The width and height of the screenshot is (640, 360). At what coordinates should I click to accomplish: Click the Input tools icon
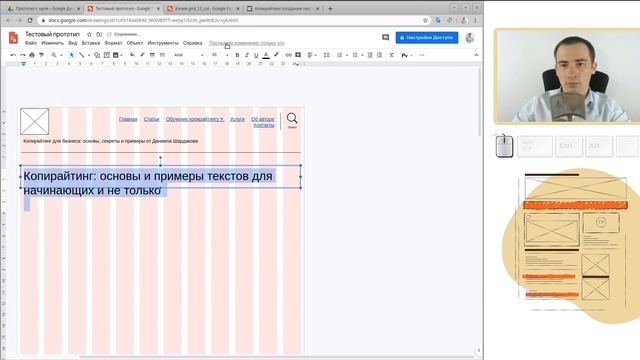pyautogui.click(x=404, y=55)
